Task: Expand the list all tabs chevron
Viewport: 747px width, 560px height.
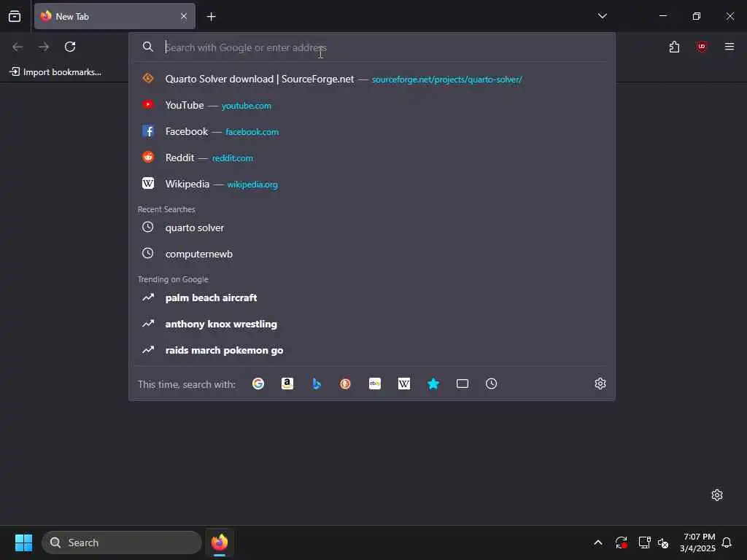Action: coord(602,16)
